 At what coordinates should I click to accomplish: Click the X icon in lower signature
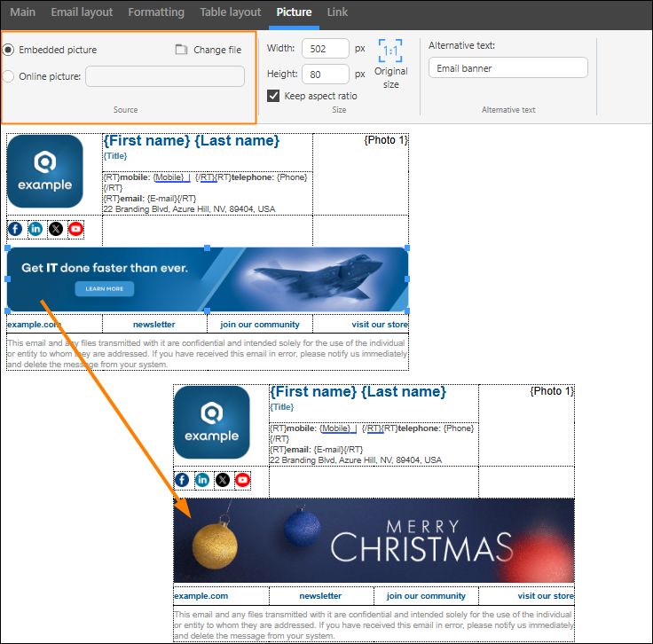coord(223,480)
